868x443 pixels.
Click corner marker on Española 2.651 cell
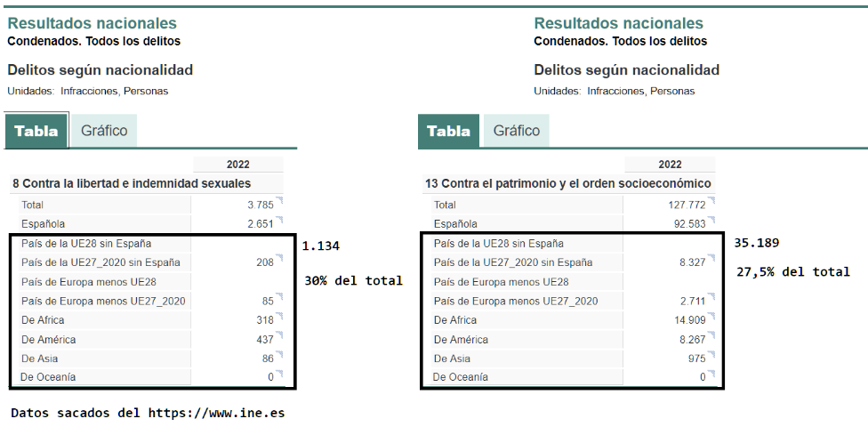[279, 220]
